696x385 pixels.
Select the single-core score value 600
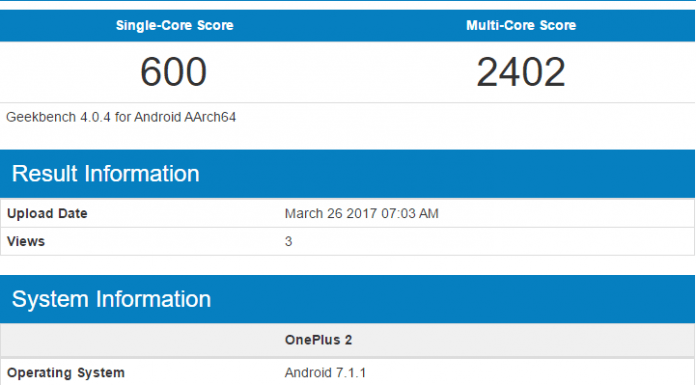174,72
